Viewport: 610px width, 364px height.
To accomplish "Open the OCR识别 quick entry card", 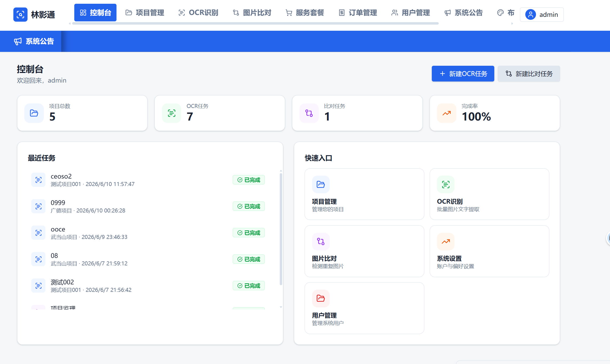I will [489, 194].
